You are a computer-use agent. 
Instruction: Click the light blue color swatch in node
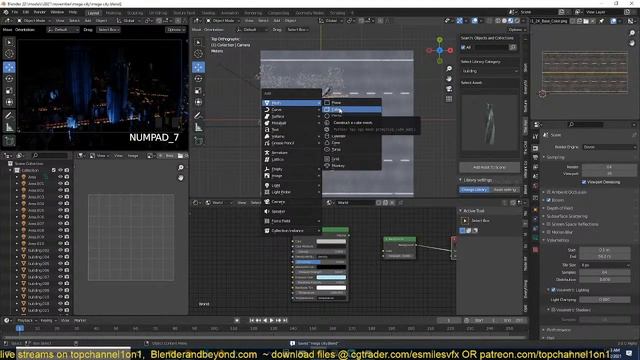click(331, 278)
